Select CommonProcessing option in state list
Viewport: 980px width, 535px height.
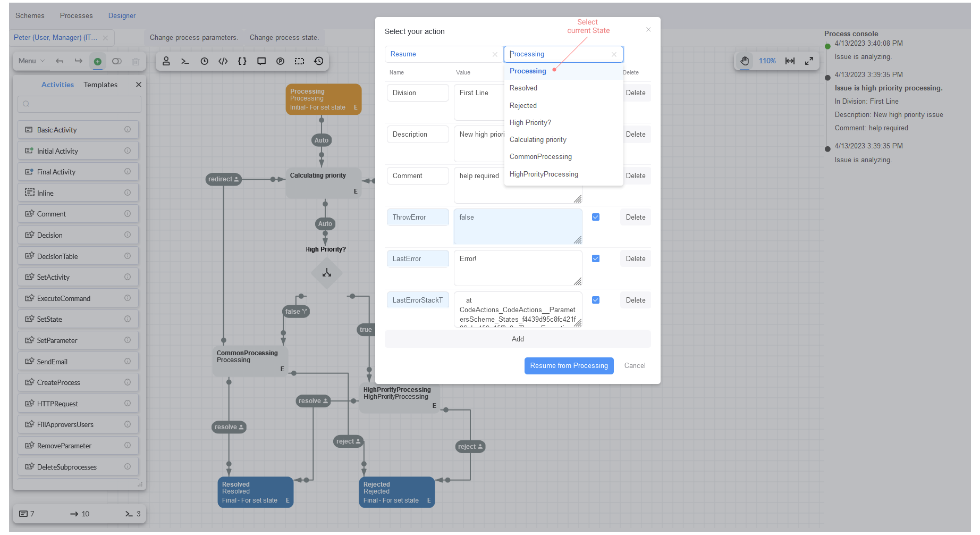point(563,157)
